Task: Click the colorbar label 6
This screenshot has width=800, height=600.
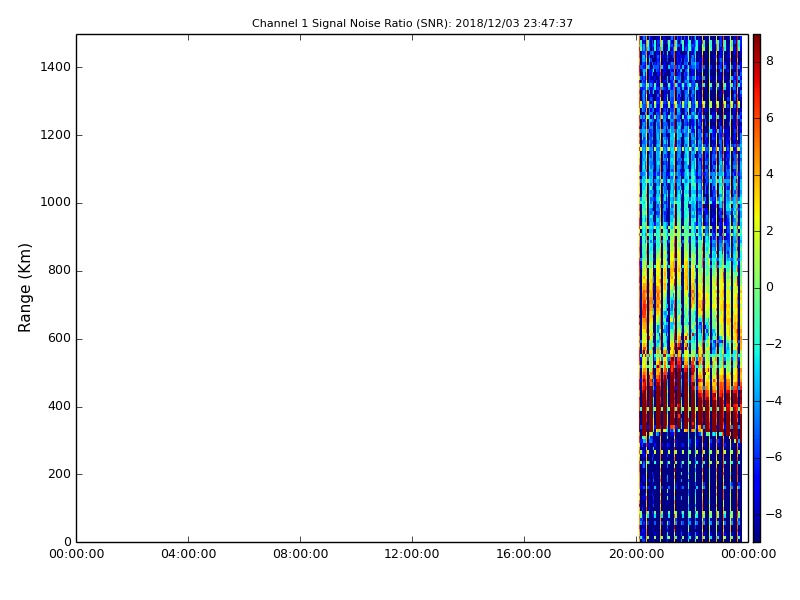Action: 770,118
